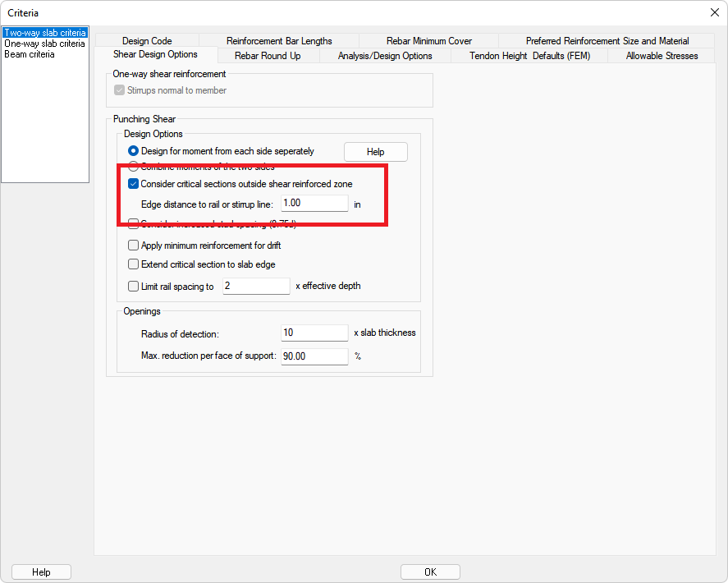The height and width of the screenshot is (583, 728).
Task: Open the Analysis/Design Options tab
Action: (x=385, y=56)
